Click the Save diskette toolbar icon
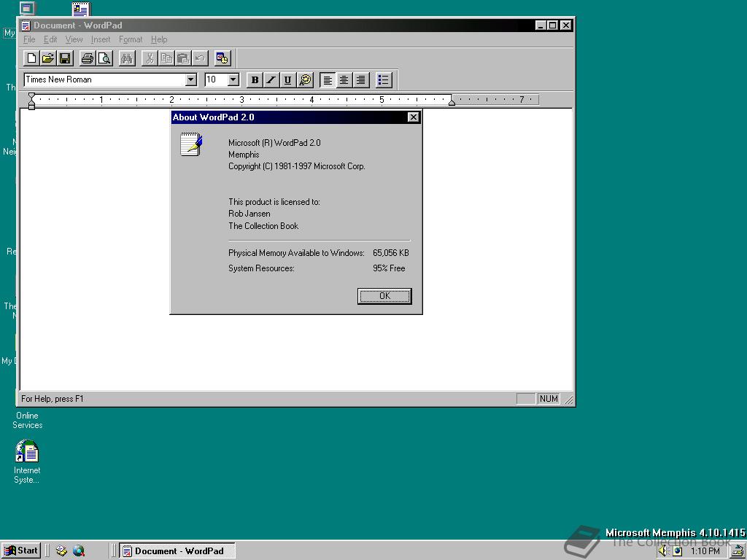The width and height of the screenshot is (747, 560). pyautogui.click(x=65, y=58)
